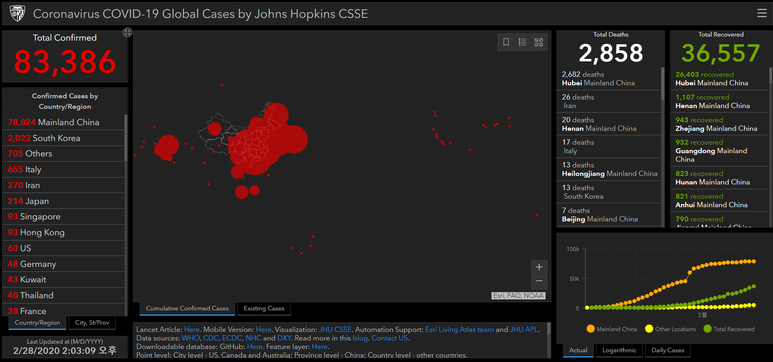Toggle Other Locations series in chart legend
Screen dimensions: 773x362
point(669,329)
